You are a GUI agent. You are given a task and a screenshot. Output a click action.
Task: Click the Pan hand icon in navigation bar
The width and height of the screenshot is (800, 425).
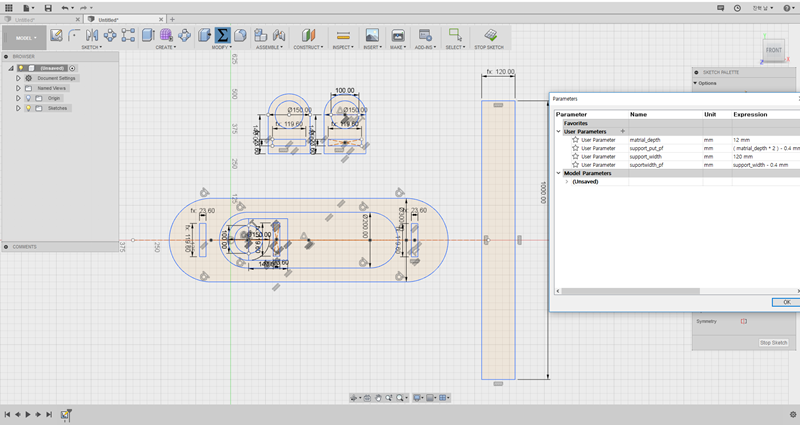point(378,398)
